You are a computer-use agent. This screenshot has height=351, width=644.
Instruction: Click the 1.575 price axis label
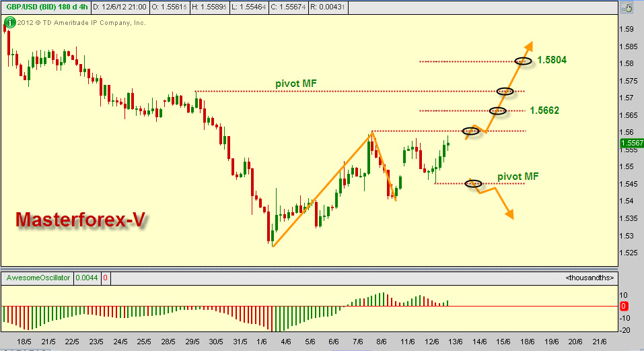point(629,81)
